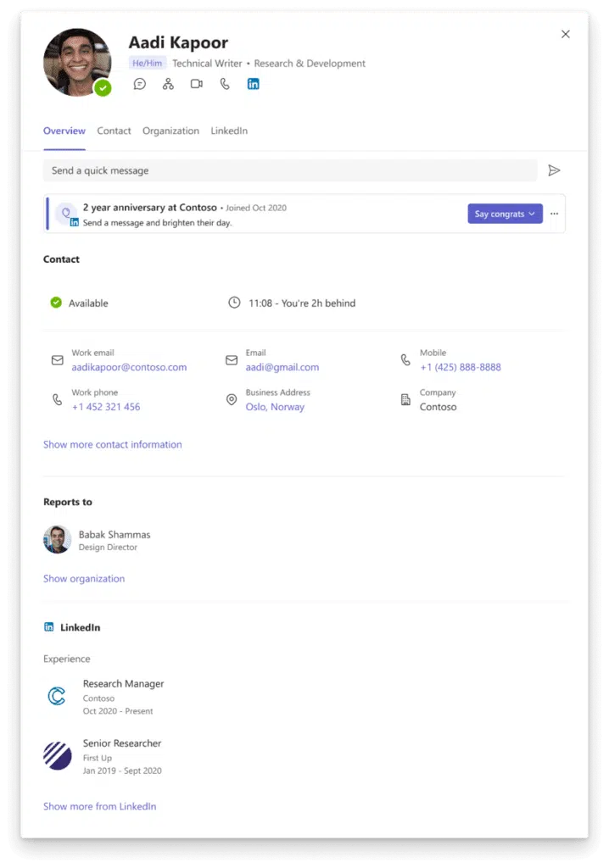This screenshot has height=868, width=609.
Task: Start a video call icon
Action: tap(196, 84)
